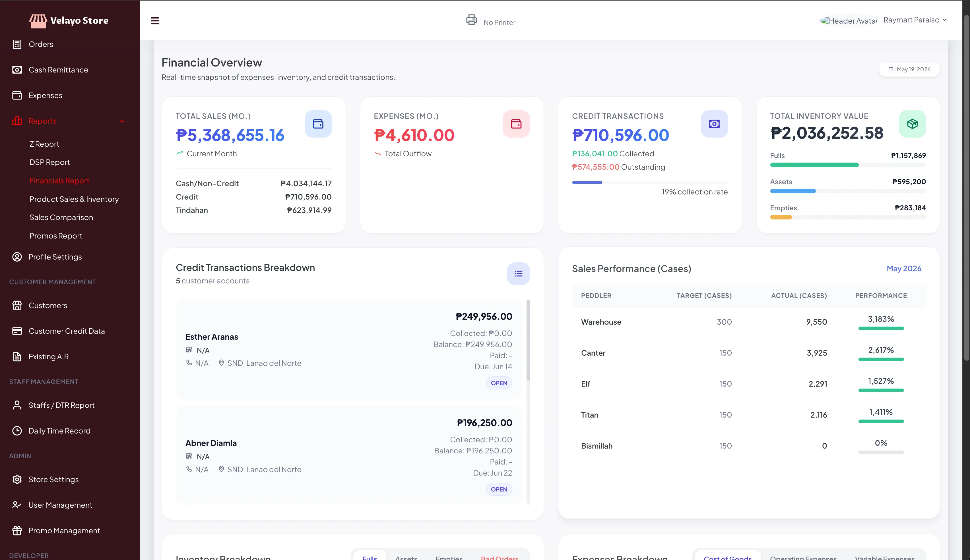Click the green inventory box icon
970x560 pixels.
click(x=912, y=124)
